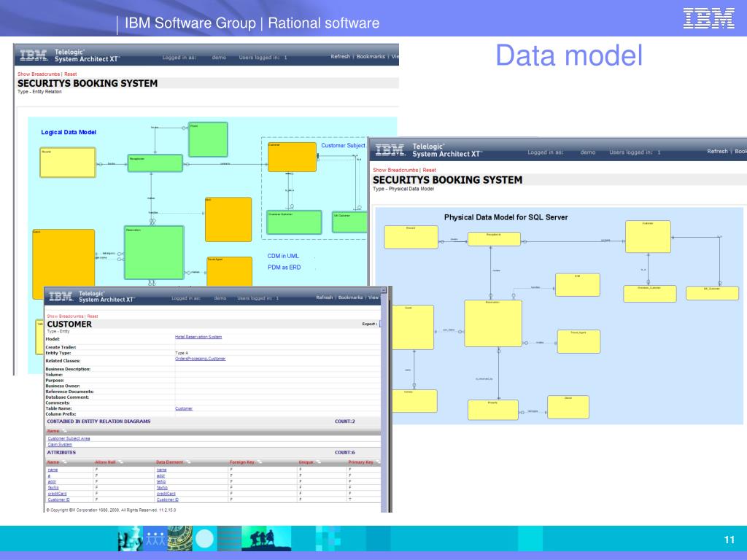Click the chess pieces image in footer strip
The height and width of the screenshot is (560, 747).
coord(131,539)
